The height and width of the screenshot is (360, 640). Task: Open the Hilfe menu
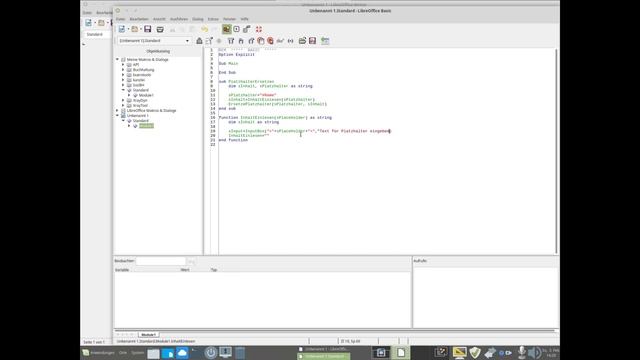[x=244, y=19]
